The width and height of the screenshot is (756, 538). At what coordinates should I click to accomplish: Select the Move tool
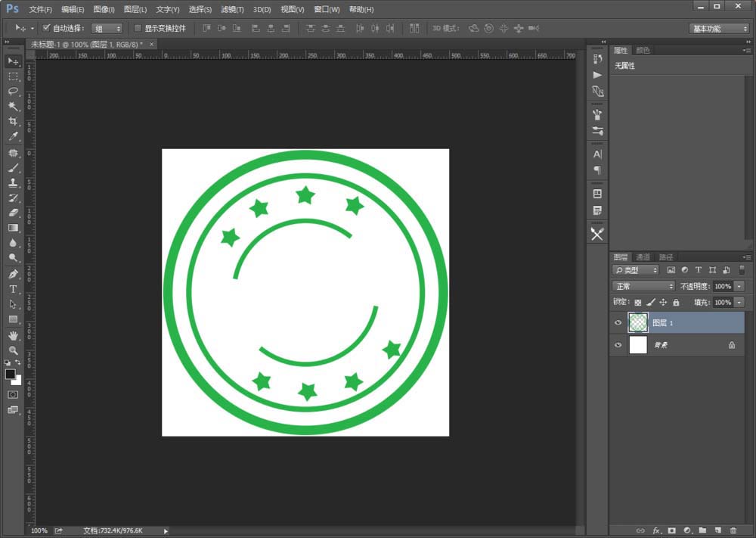pos(12,60)
